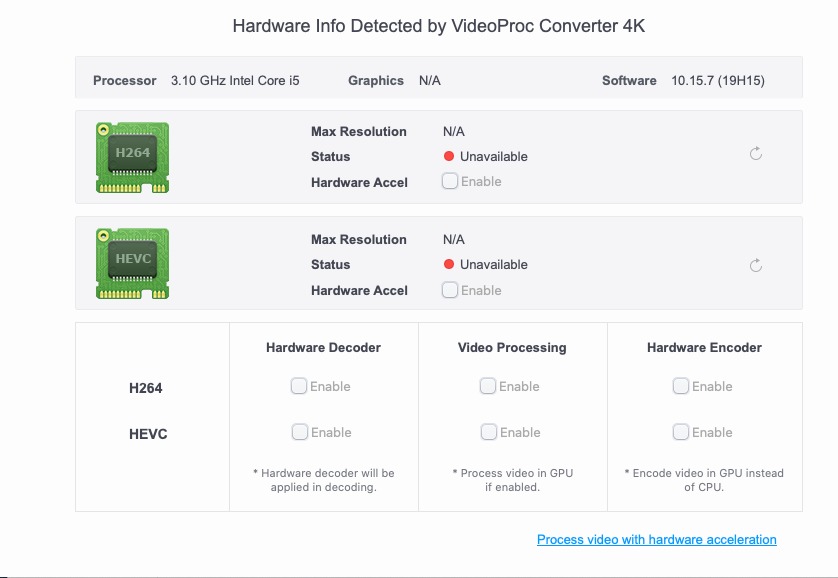Enable H264 Hardware Decoder checkbox
Viewport: 838px width, 578px height.
coord(299,386)
